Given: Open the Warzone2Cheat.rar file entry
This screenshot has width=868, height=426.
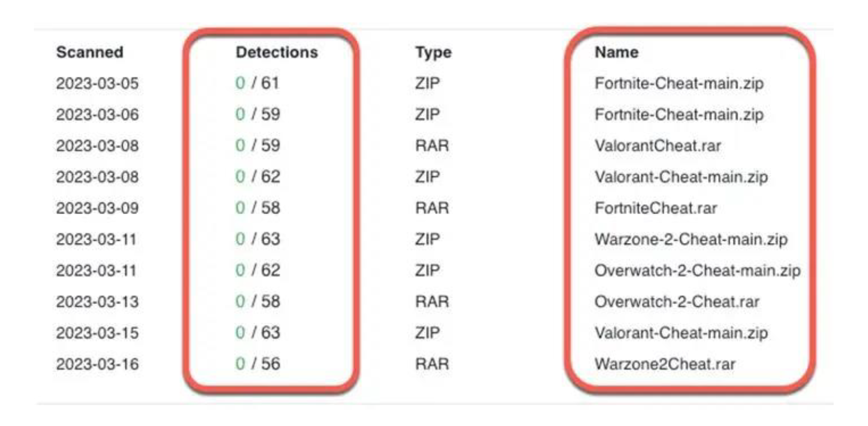Looking at the screenshot, I should coord(665,364).
